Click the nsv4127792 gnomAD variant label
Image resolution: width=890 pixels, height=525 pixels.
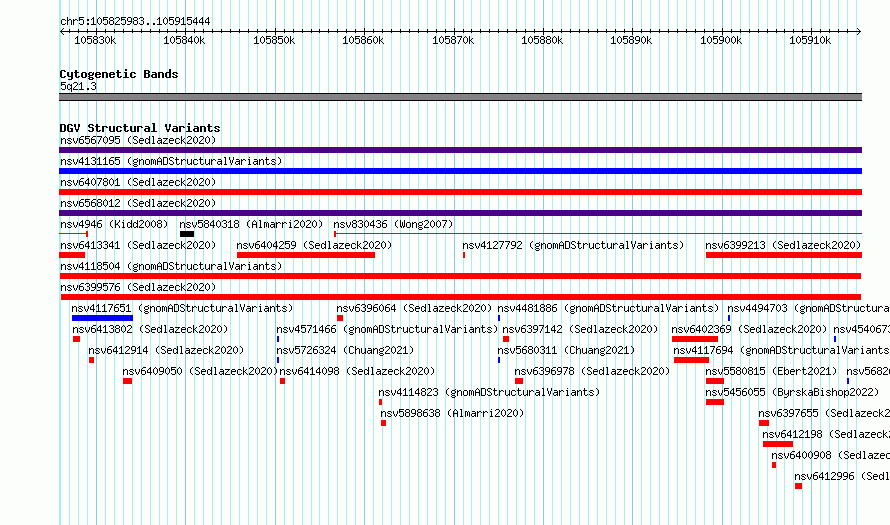click(573, 245)
